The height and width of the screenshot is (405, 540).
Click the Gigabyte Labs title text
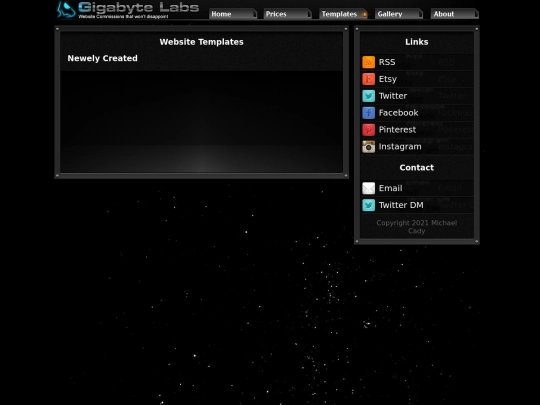pos(138,7)
